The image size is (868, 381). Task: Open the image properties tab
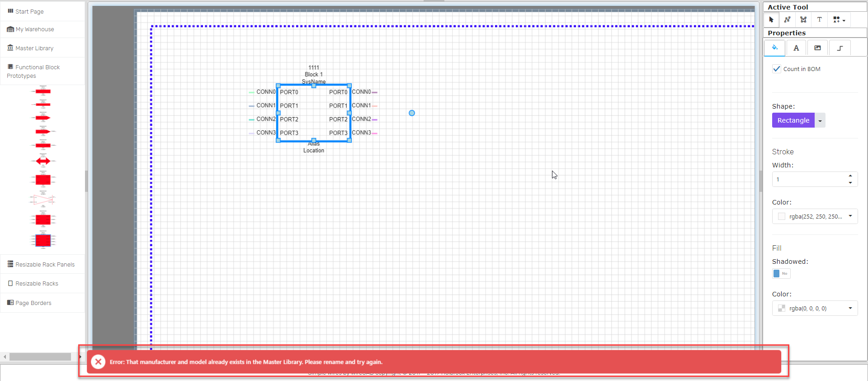click(817, 48)
